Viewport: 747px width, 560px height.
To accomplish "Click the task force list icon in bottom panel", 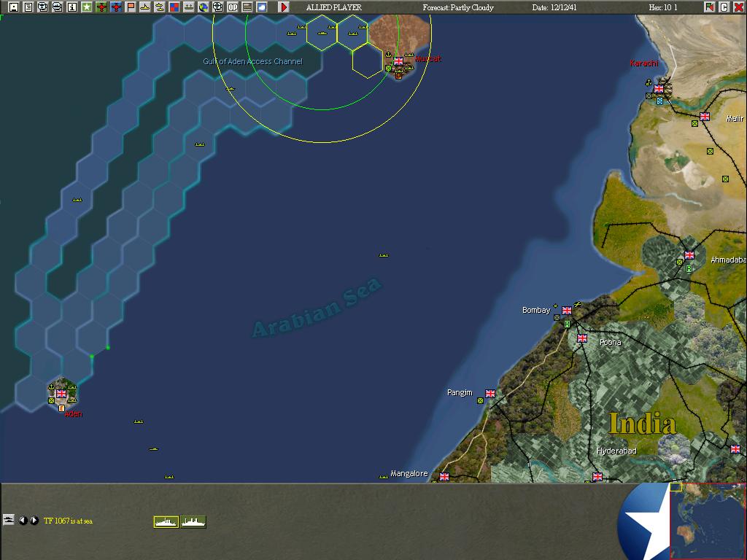I will pos(9,520).
